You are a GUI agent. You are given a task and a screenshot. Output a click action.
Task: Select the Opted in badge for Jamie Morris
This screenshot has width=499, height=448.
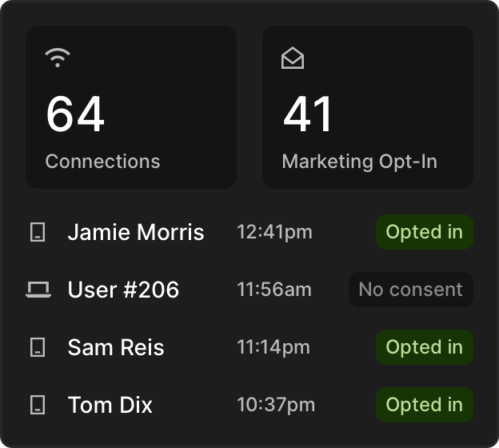[425, 232]
